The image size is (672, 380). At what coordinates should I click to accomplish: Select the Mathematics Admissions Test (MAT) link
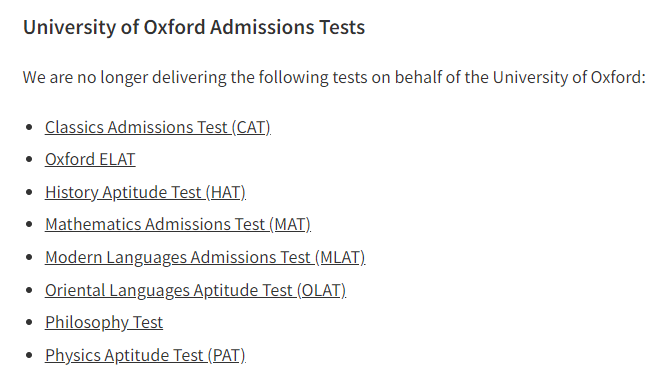[178, 224]
